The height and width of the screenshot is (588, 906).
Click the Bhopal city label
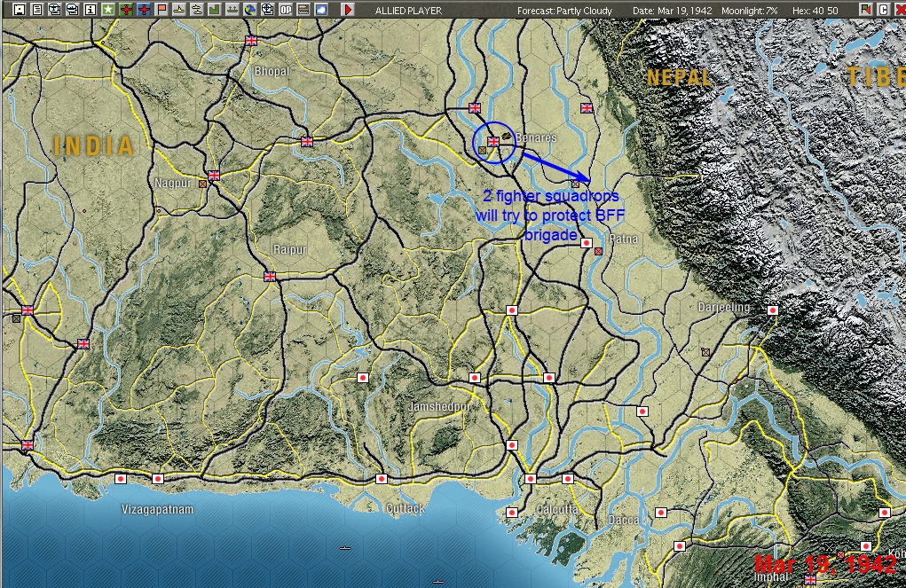coord(272,71)
